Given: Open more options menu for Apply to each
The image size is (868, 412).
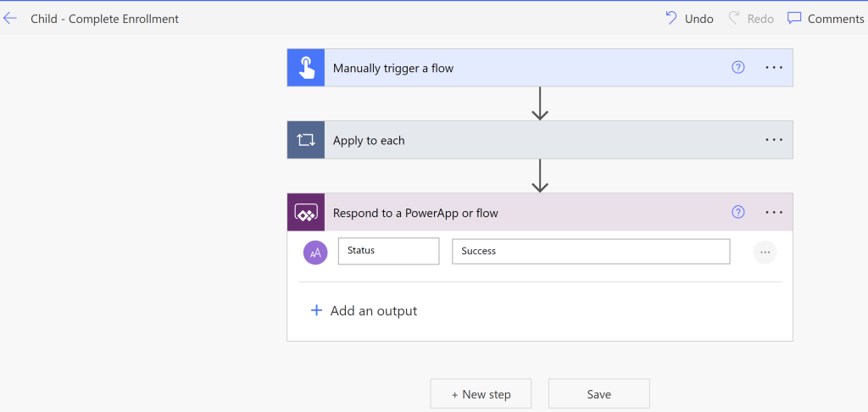Looking at the screenshot, I should tap(774, 140).
